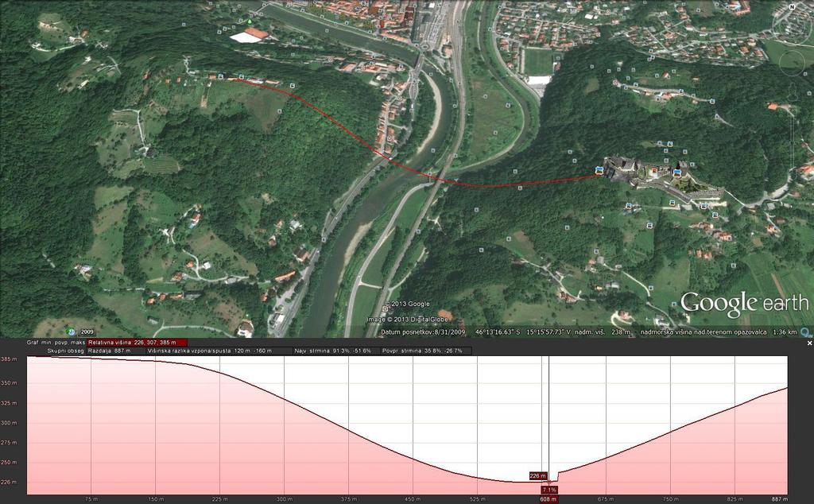Image resolution: width=814 pixels, height=504 pixels.
Task: Click the 226 m elevation tooltip on the profile
Action: [538, 476]
